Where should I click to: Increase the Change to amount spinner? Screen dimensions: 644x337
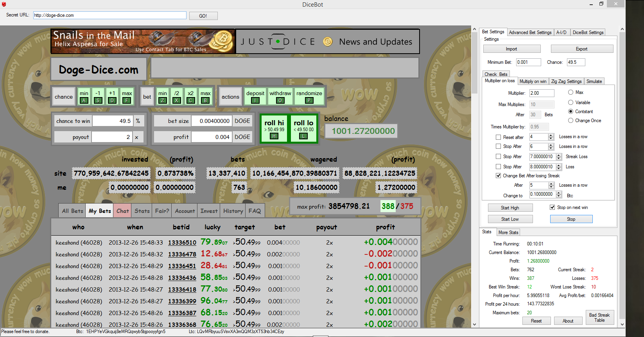[559, 193]
